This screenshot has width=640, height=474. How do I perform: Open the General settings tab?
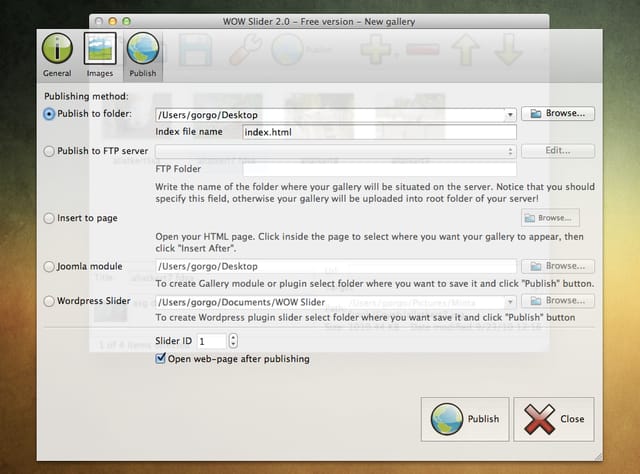[x=57, y=56]
